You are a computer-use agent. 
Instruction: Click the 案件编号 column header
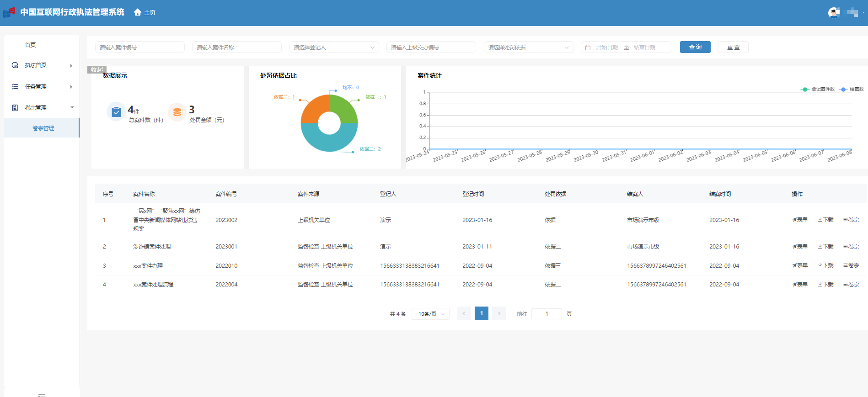226,194
